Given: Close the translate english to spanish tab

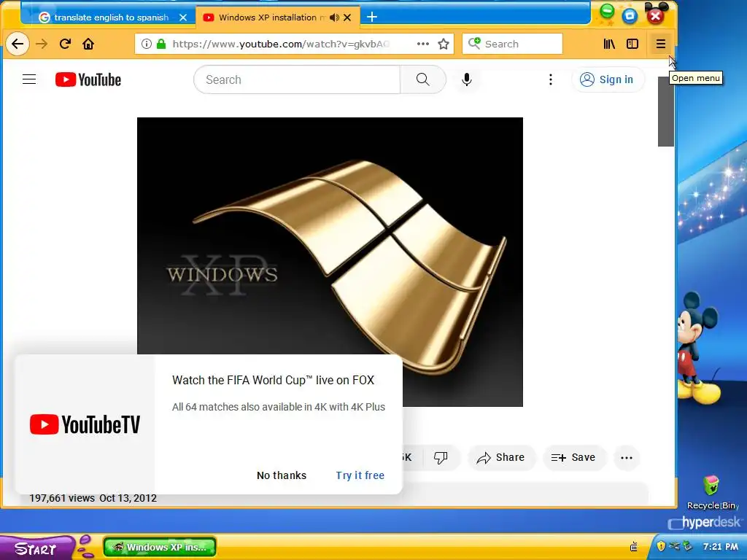Looking at the screenshot, I should click(x=183, y=17).
